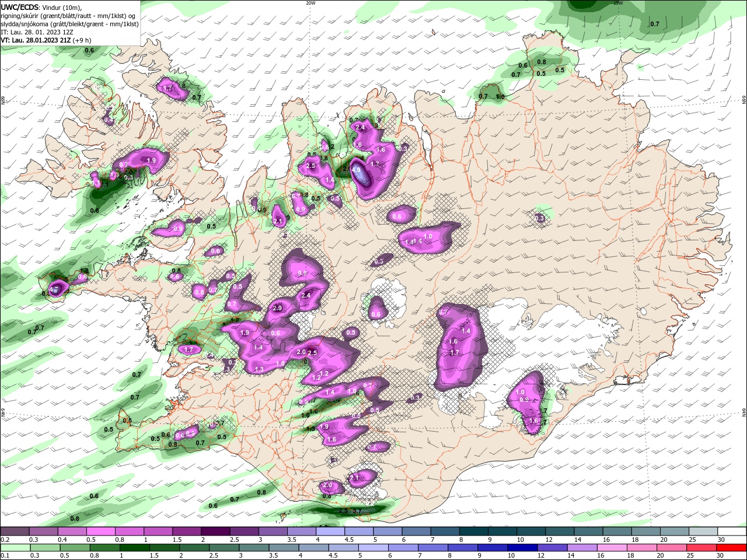
Task: Click the 0.5 rain legend swatch
Action: (x=74, y=548)
